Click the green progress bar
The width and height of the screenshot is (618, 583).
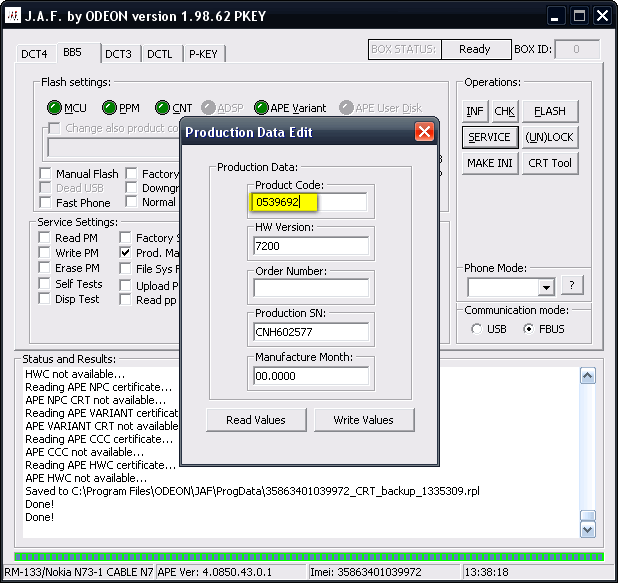pos(309,557)
